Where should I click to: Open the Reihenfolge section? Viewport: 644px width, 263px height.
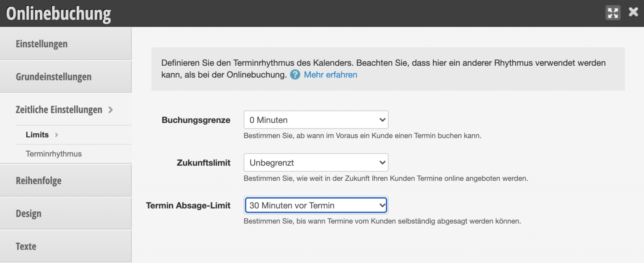point(38,180)
